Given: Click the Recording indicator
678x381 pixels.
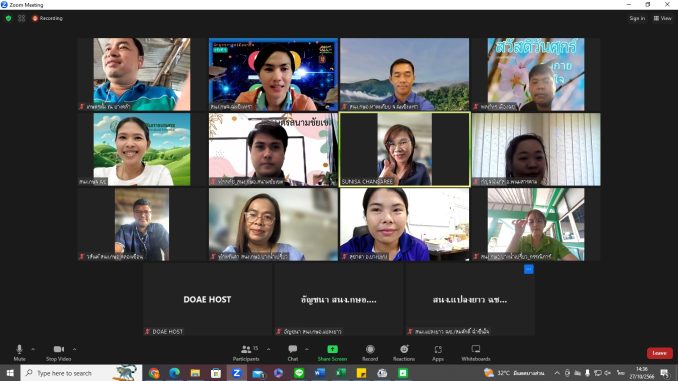Looking at the screenshot, I should [48, 18].
